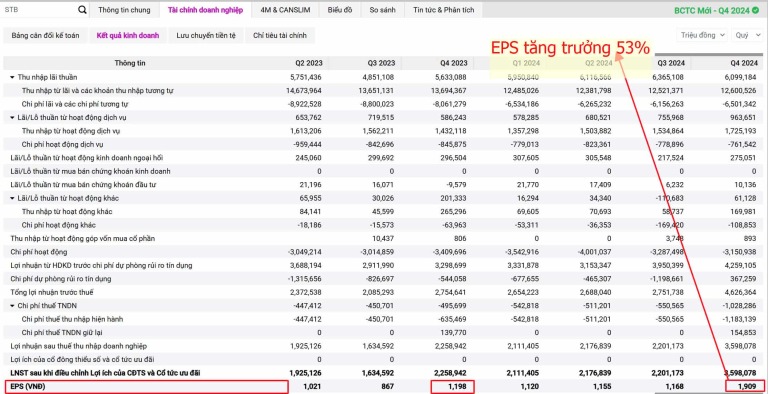Select Thu nhập từ hoạt động dịch vụ label

point(71,131)
